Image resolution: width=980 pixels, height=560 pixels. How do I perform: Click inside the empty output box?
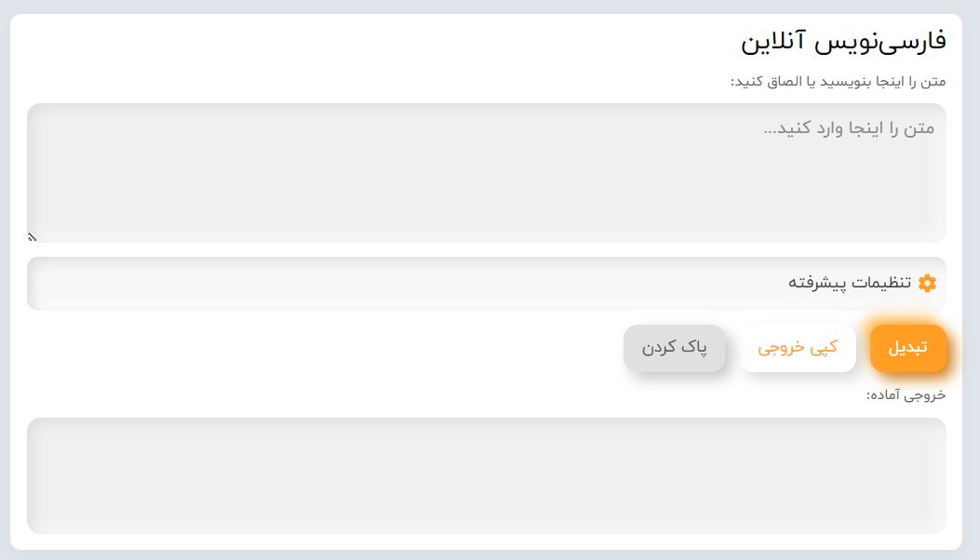[x=486, y=475]
